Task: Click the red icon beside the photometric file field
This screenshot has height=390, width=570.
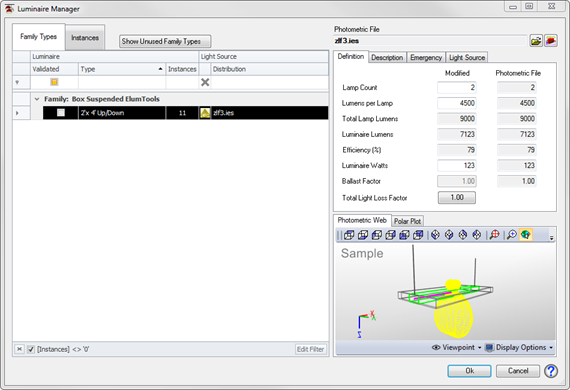Action: (551, 41)
